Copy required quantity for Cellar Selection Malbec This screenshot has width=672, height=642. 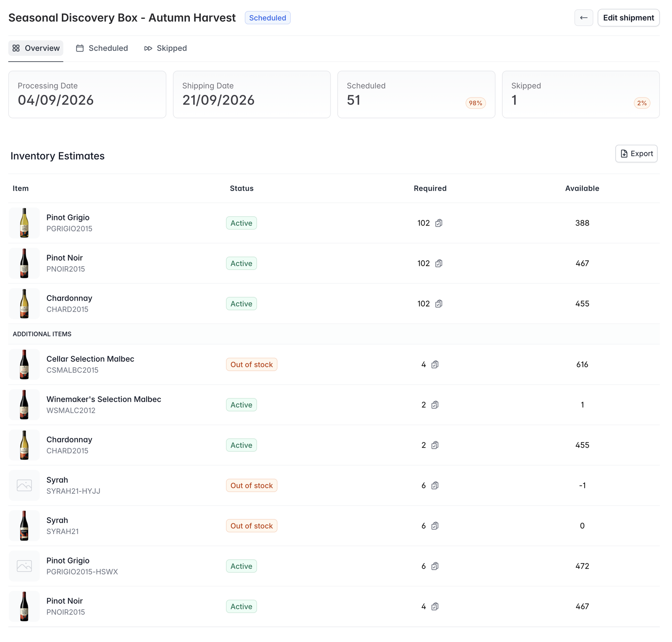[x=435, y=364]
